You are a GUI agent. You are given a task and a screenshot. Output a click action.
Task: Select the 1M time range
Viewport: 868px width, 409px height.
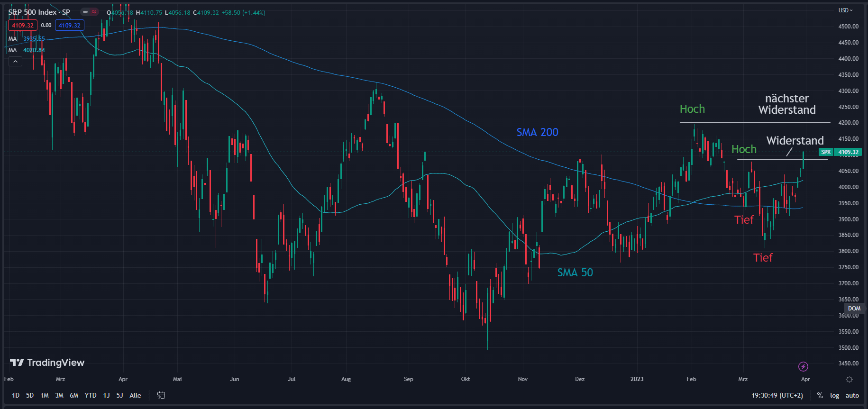[45, 395]
